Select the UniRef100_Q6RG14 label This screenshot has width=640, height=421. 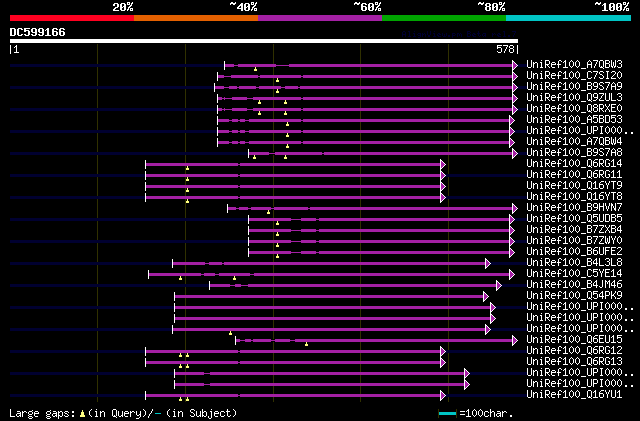point(574,163)
